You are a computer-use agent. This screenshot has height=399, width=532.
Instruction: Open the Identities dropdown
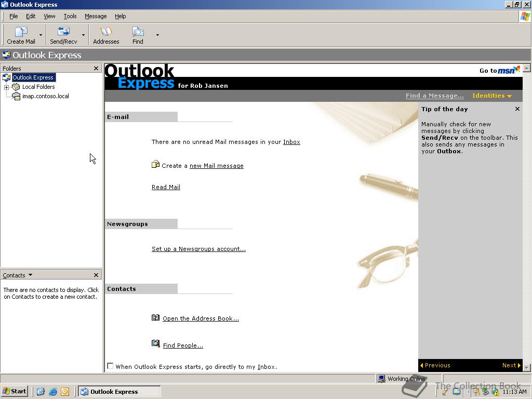[x=491, y=96]
